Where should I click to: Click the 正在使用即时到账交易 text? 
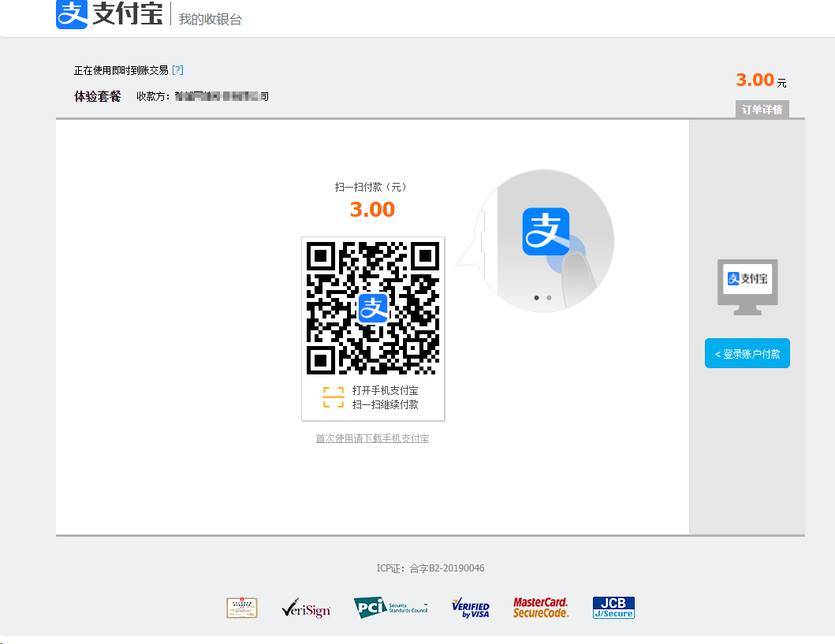(x=121, y=70)
